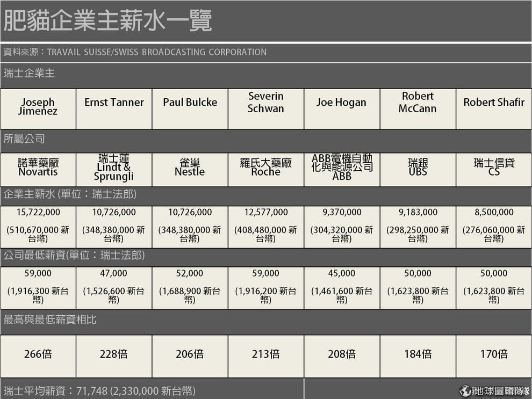
Task: Select the ratio 206倍
Action: pyautogui.click(x=190, y=354)
